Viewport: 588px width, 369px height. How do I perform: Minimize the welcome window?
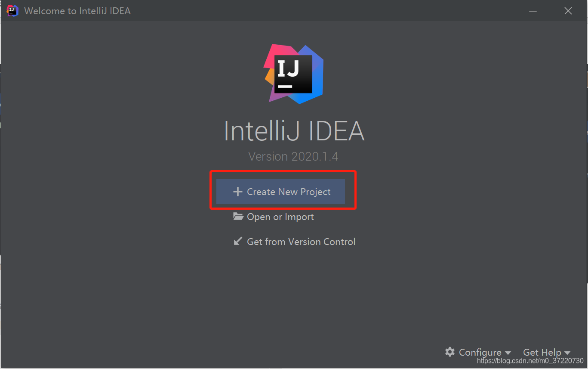pos(533,10)
